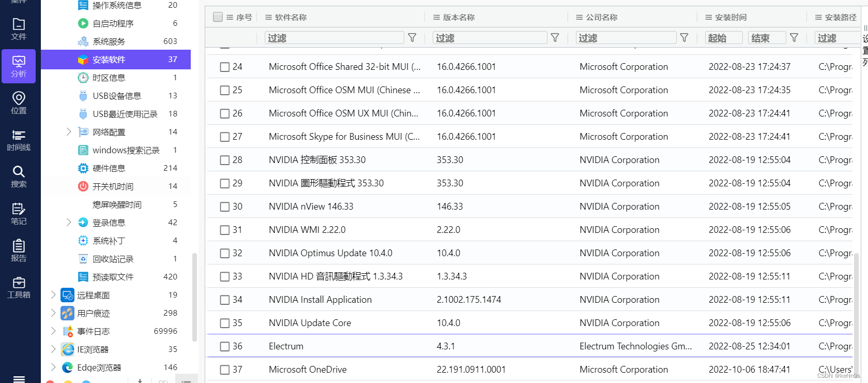Open the 文件 sidebar section

19,30
